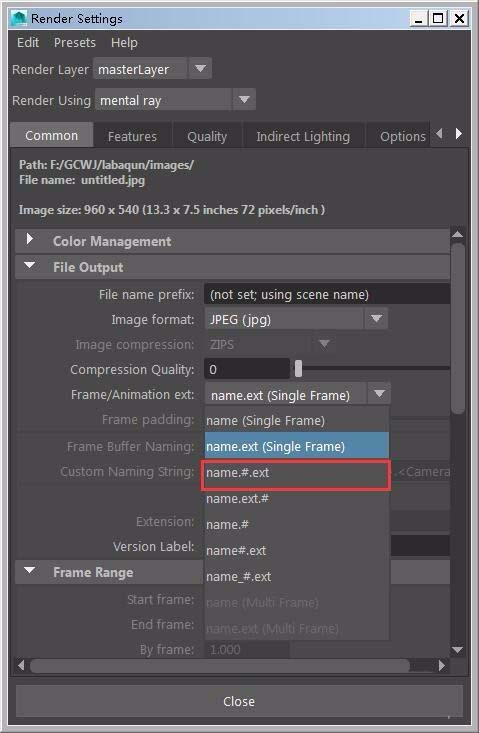
Task: Click the horizontal scrollbar thumb
Action: (220, 665)
